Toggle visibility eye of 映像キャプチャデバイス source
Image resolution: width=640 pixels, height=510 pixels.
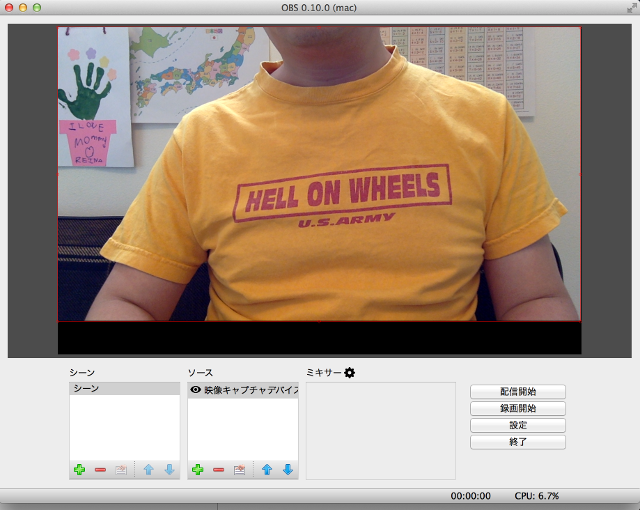pyautogui.click(x=196, y=390)
